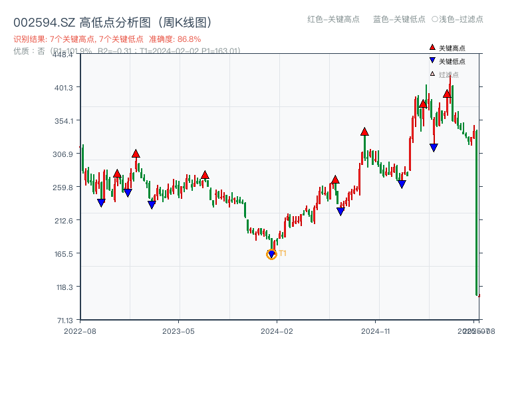
Task: Select the highest red key-high triangle near 2025-05
Action: pos(447,94)
